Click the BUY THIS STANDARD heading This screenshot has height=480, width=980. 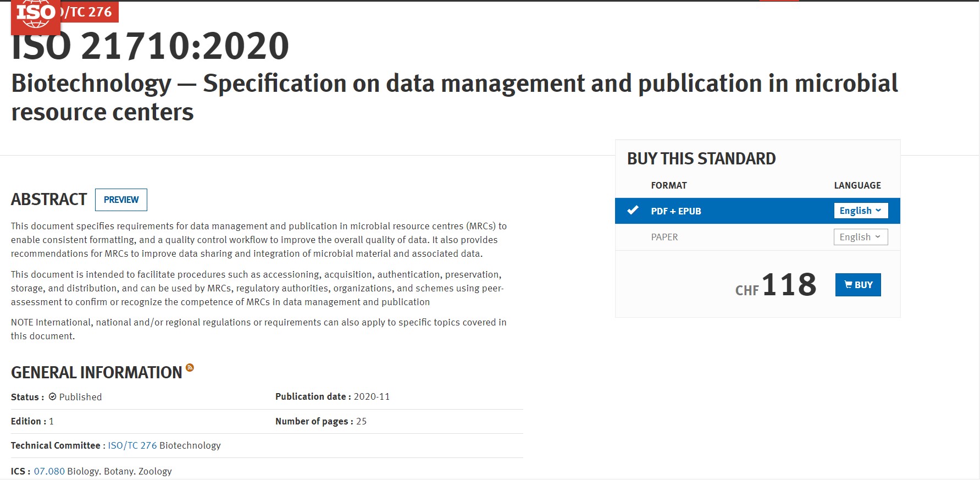coord(701,159)
